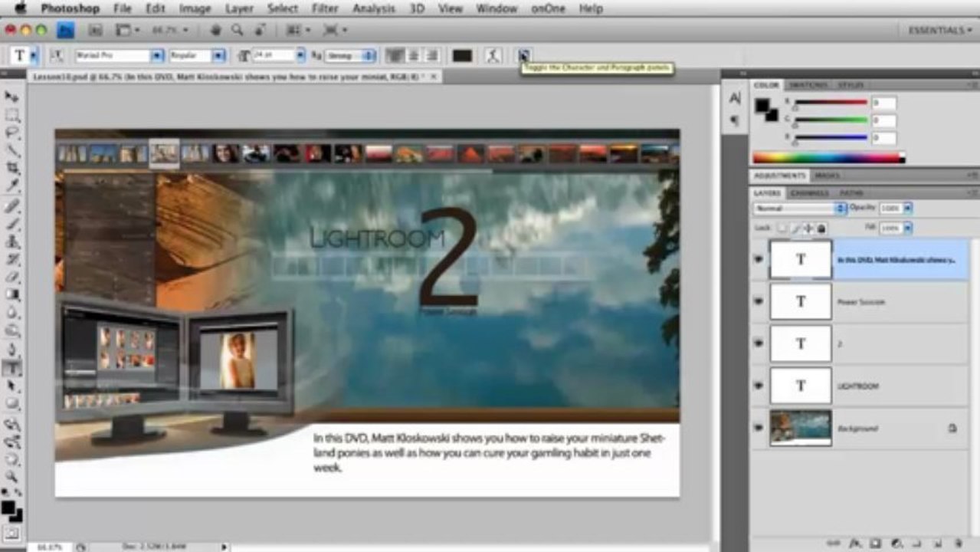The image size is (980, 552).
Task: Open the Analysis menu
Action: tap(375, 8)
